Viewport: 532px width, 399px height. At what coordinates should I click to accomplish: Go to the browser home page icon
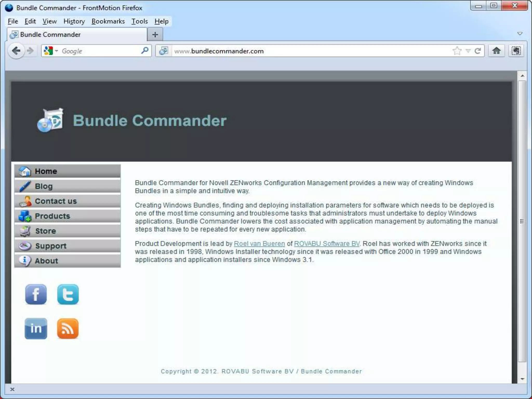click(496, 51)
